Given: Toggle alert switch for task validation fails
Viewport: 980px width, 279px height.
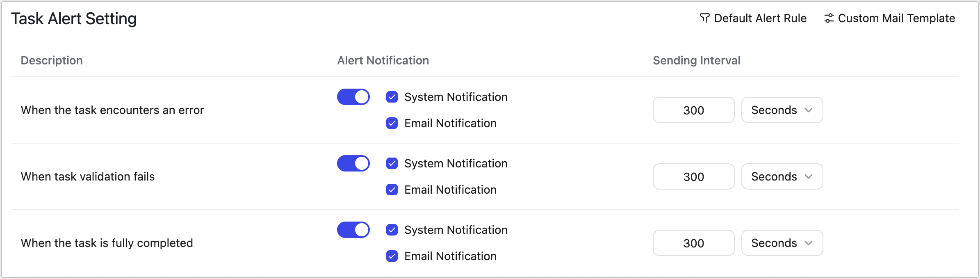Looking at the screenshot, I should click(353, 164).
